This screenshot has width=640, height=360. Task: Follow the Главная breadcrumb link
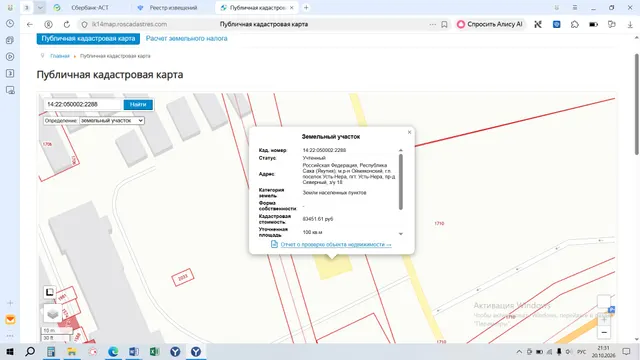(x=60, y=56)
